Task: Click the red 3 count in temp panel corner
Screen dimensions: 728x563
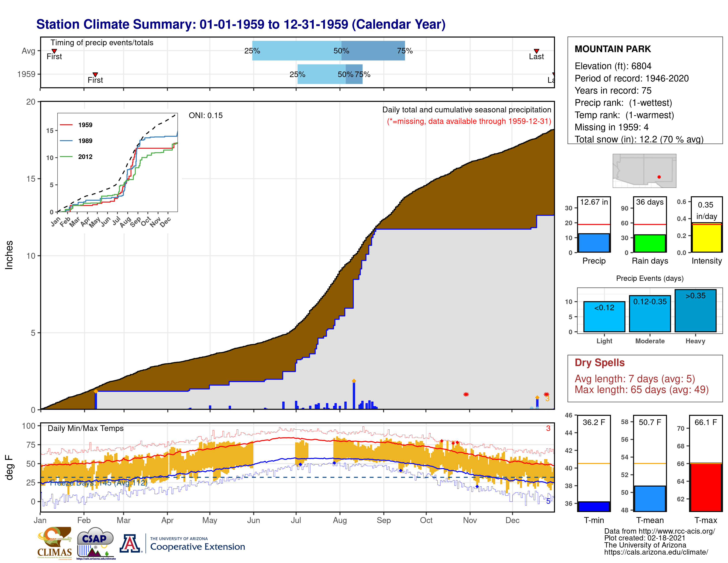Action: [x=548, y=428]
